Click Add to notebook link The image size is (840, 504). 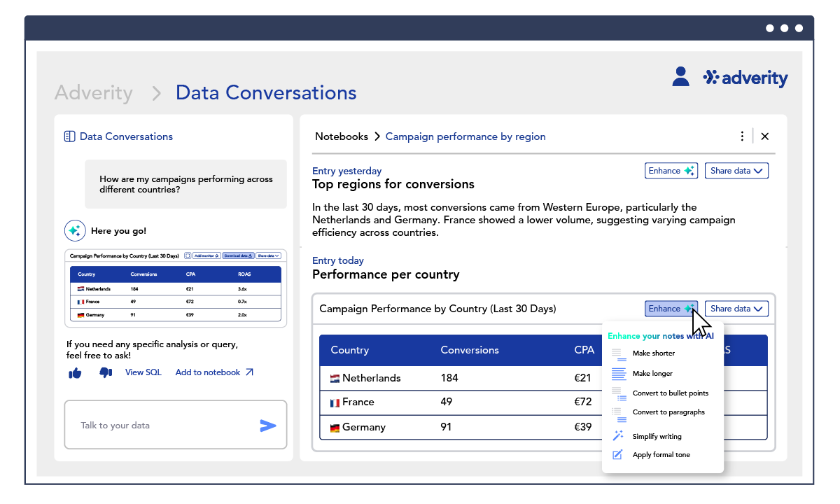(214, 372)
